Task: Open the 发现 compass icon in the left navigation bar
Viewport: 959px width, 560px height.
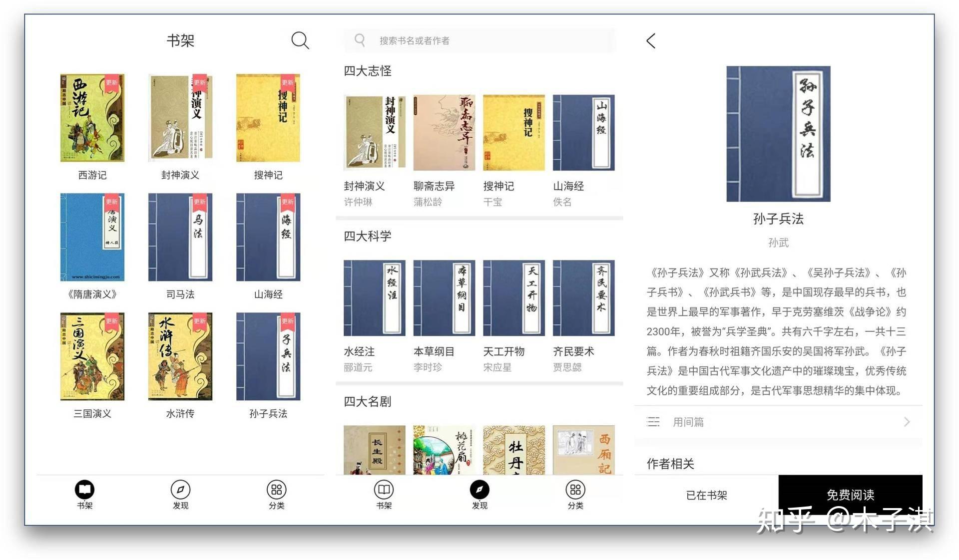Action: point(180,490)
